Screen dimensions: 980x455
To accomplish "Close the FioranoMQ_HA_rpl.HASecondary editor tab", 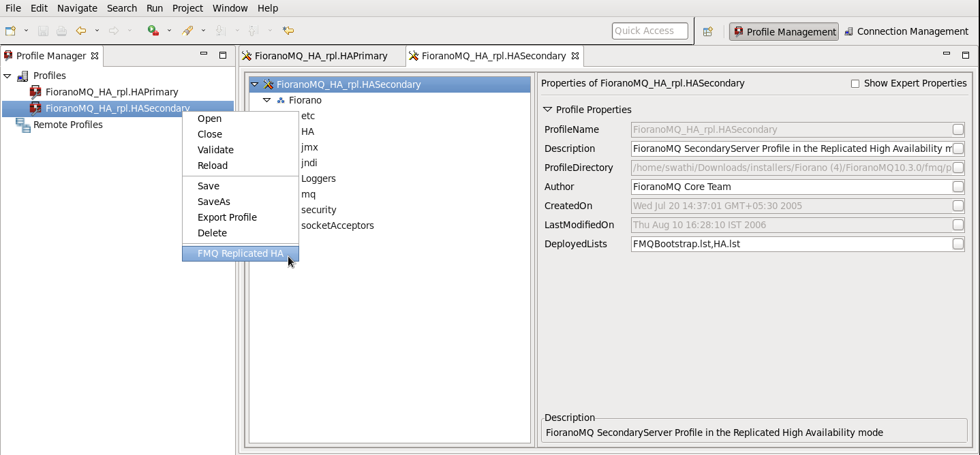I will click(x=575, y=56).
